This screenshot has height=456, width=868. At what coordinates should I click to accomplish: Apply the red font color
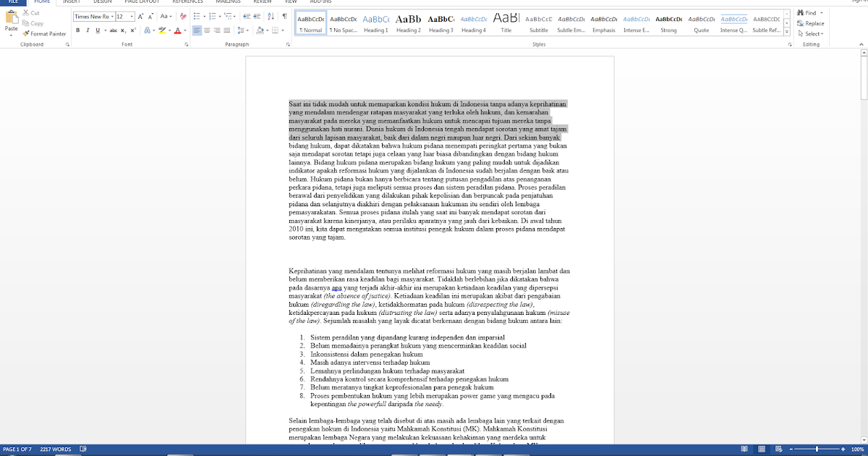tap(179, 30)
